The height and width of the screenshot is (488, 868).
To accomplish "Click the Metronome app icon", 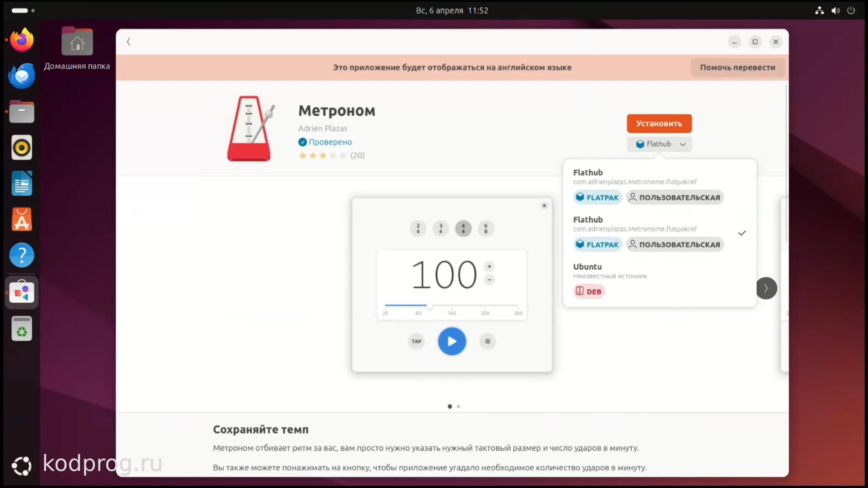I will click(x=251, y=128).
